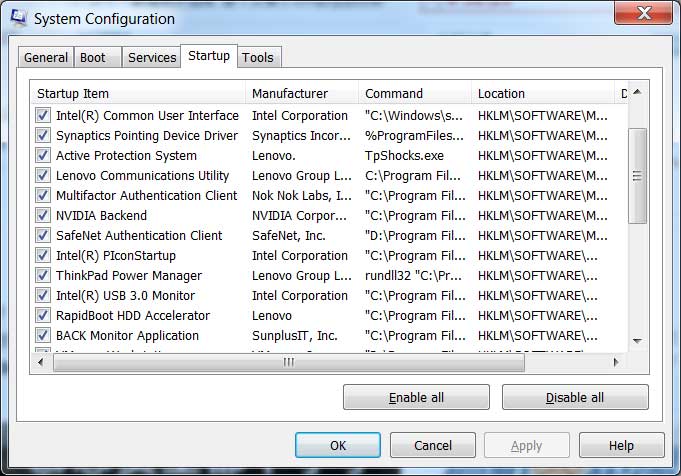Select the "D:\Program Fil... command cell

415,235
